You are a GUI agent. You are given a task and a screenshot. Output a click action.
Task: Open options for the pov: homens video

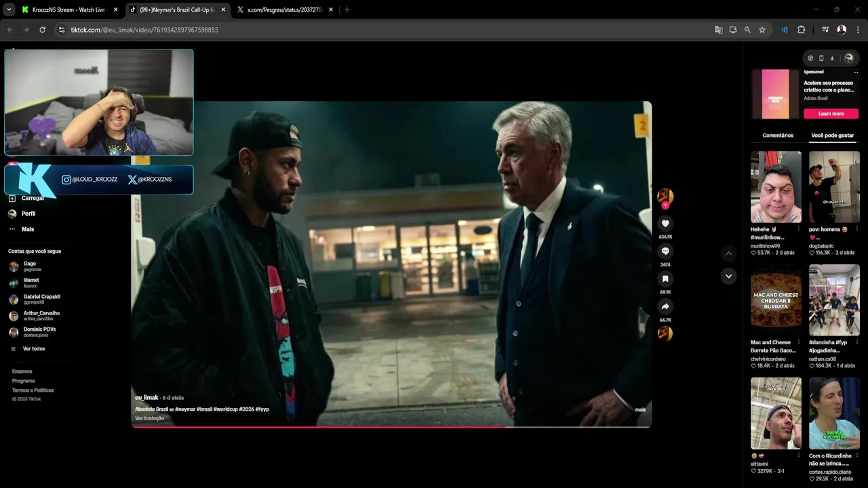(856, 229)
